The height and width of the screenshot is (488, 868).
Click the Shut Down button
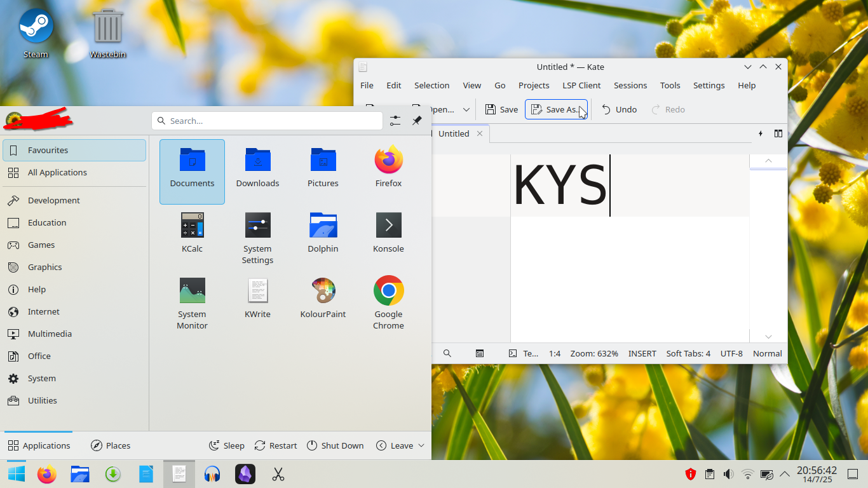[x=336, y=445]
